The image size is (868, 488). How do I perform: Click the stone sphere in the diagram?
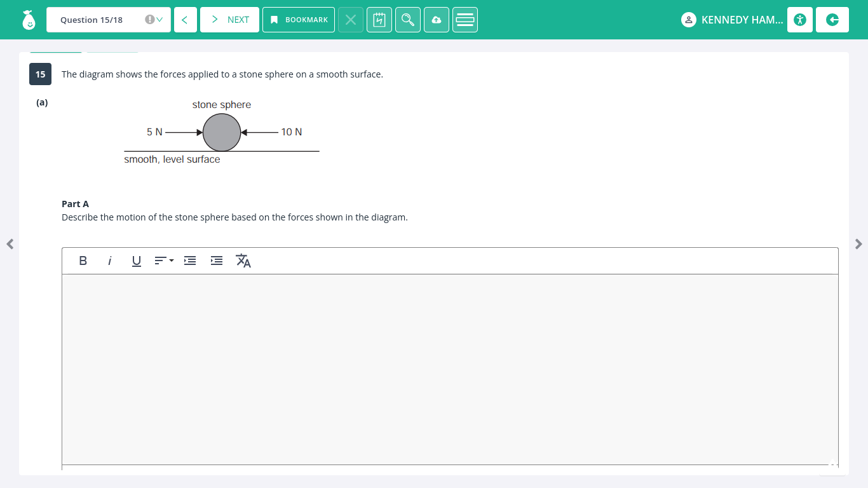(x=222, y=132)
